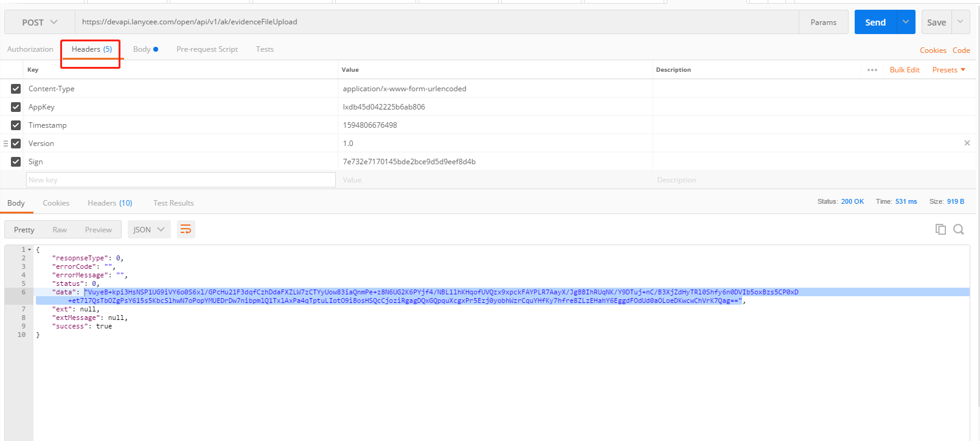Open the Code snippet link

961,50
